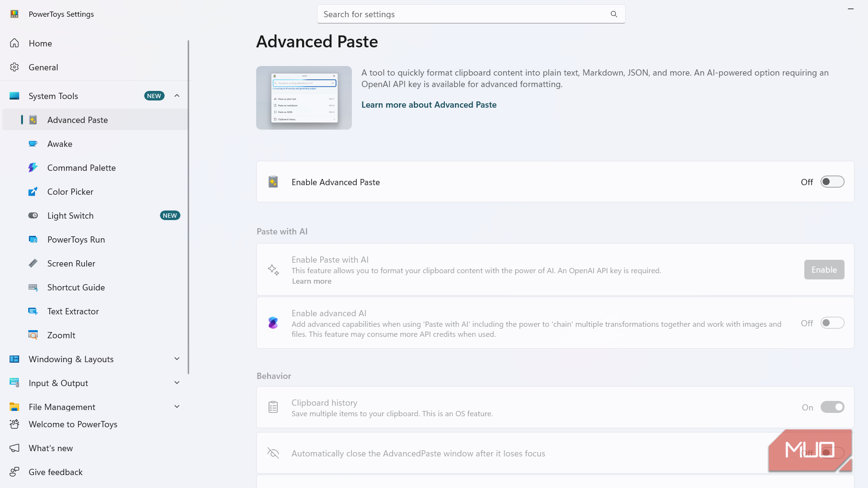868x488 pixels.
Task: Open Learn more about Advanced Paste link
Action: coord(428,105)
